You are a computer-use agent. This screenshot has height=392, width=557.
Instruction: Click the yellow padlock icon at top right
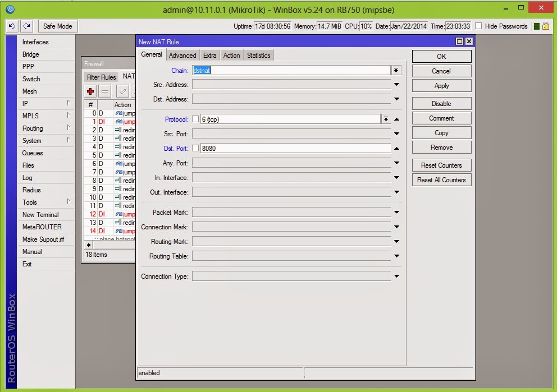pos(546,26)
